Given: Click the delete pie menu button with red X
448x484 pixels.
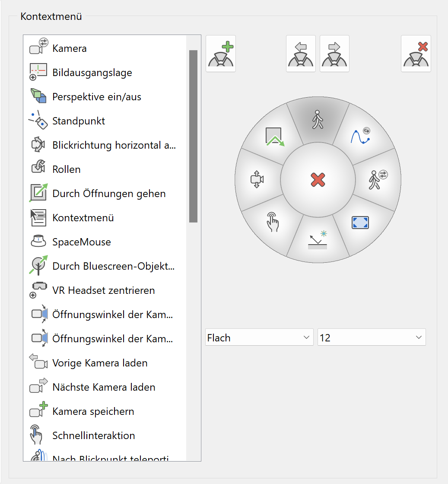Looking at the screenshot, I should (416, 54).
